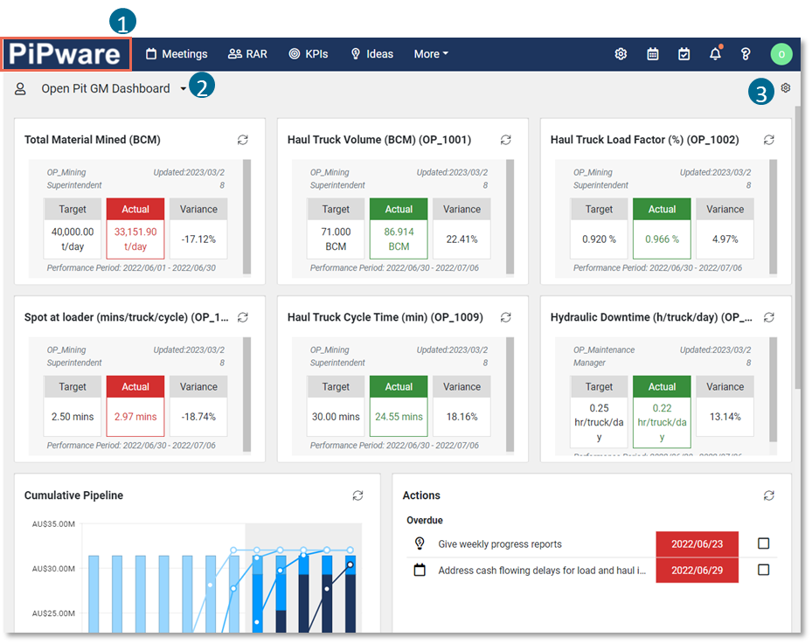812x644 pixels.
Task: Click the main page vertical scrollbar
Action: (x=797, y=247)
